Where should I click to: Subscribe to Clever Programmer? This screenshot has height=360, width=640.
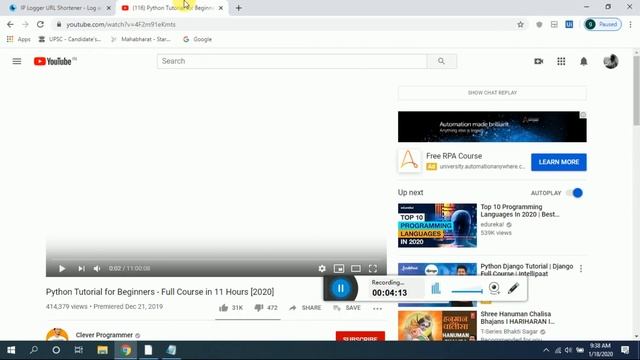[360, 337]
